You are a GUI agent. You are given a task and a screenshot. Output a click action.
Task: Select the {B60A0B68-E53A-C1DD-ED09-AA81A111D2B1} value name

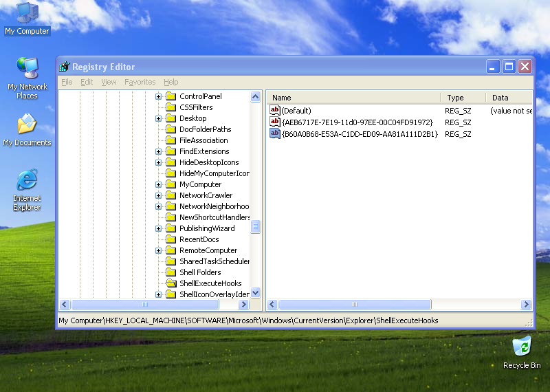click(x=360, y=134)
